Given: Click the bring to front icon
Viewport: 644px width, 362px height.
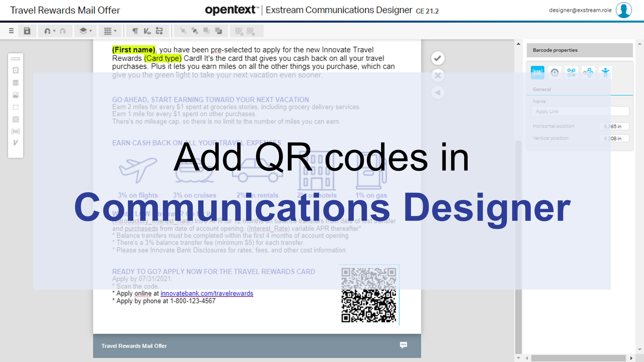Looking at the screenshot, I should point(183,31).
